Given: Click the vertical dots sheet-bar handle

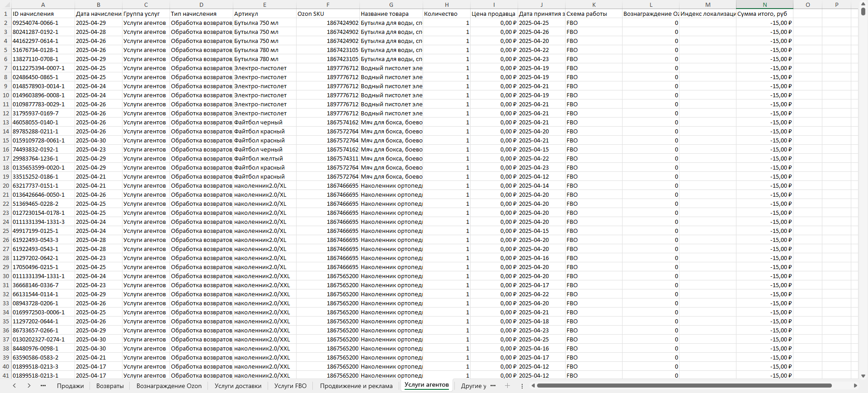Looking at the screenshot, I should click(522, 386).
